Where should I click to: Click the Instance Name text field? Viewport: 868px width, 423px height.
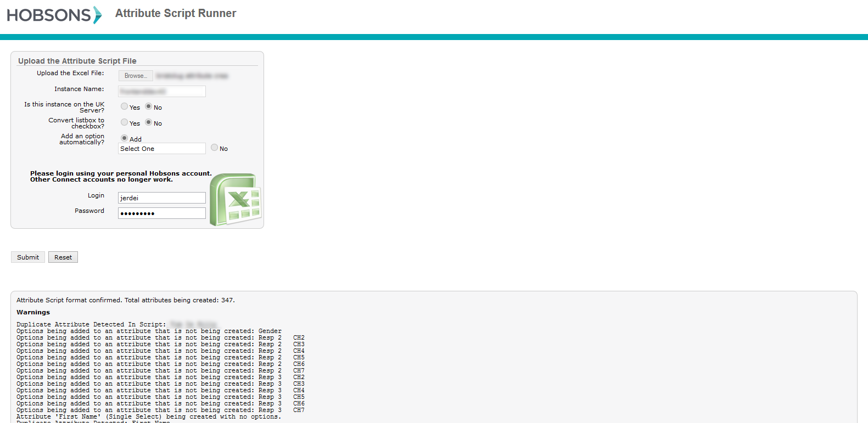(162, 91)
